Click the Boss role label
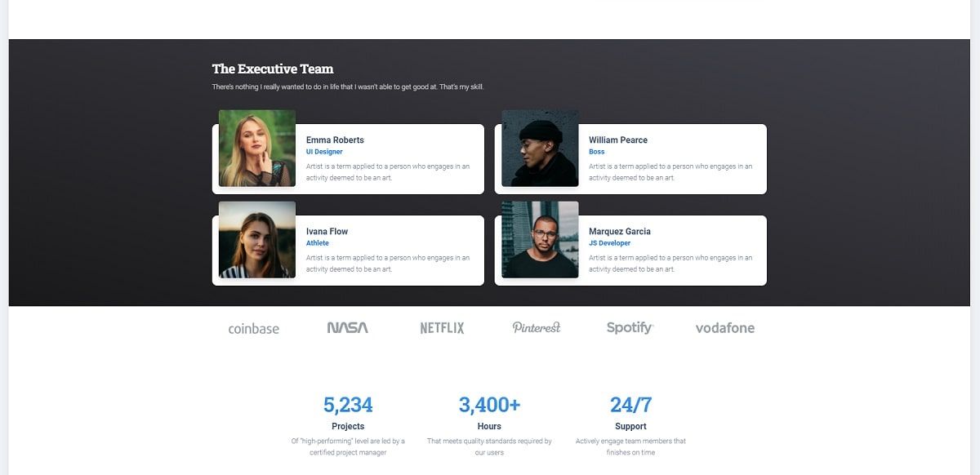The height and width of the screenshot is (475, 980). coord(596,151)
